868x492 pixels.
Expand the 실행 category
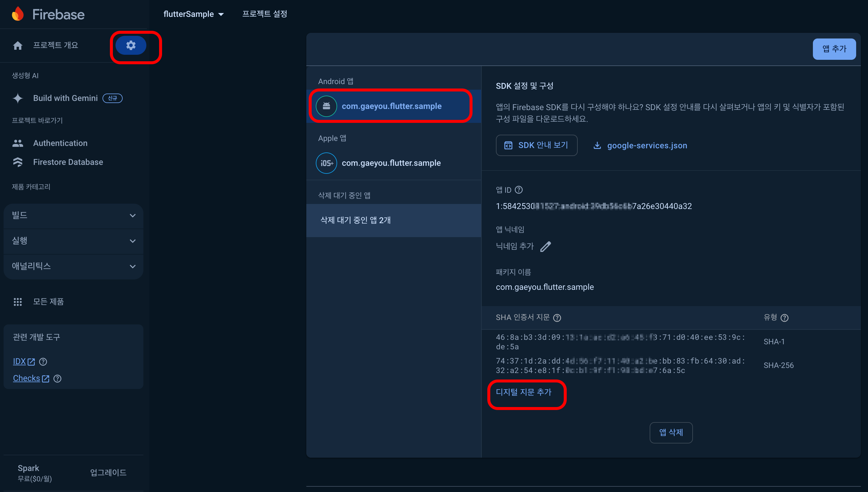[x=73, y=241]
